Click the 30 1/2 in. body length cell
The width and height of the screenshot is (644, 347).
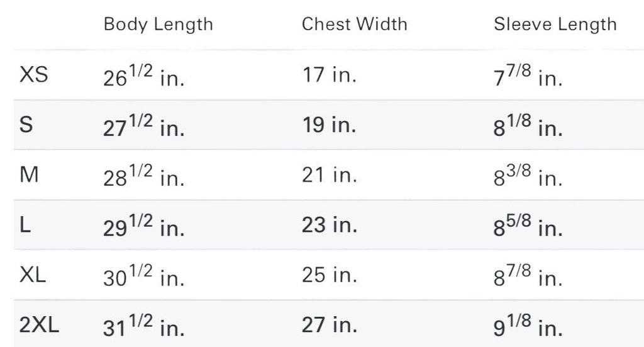(x=144, y=278)
